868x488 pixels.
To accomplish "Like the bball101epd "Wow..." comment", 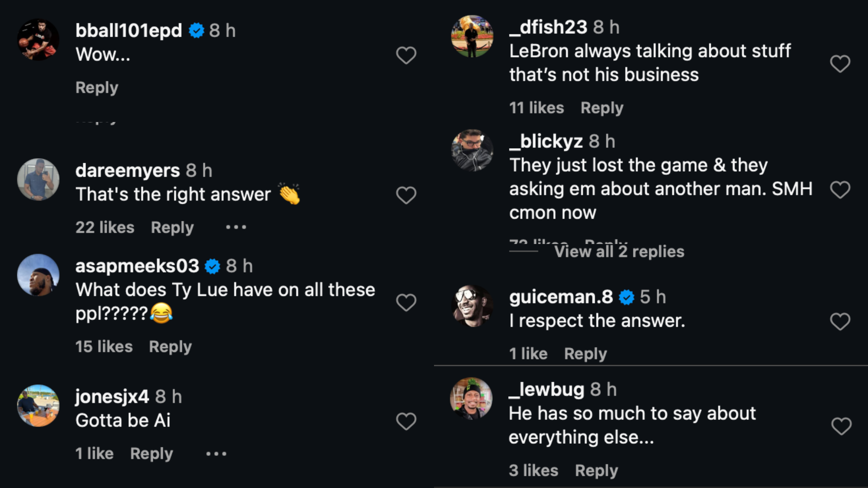I will (406, 56).
